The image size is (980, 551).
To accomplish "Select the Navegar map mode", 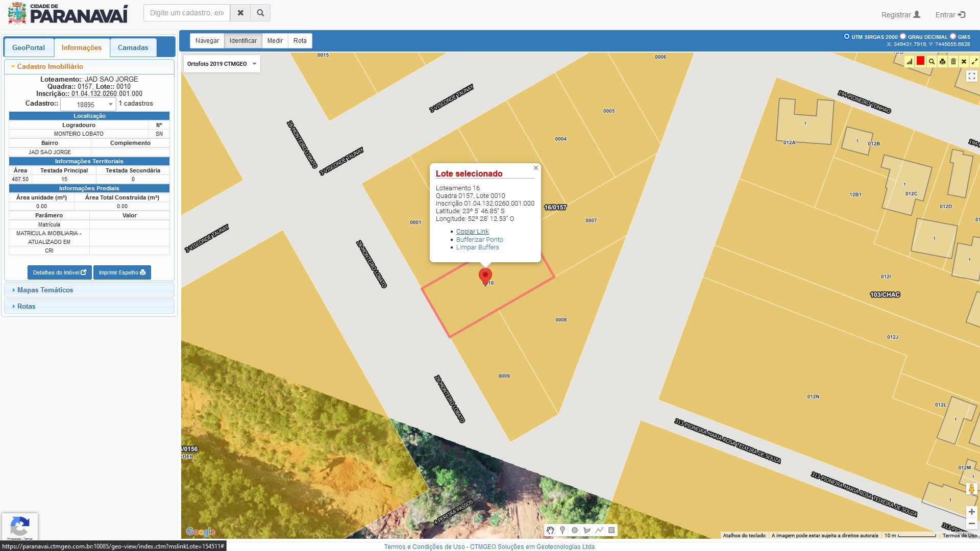I will point(207,41).
